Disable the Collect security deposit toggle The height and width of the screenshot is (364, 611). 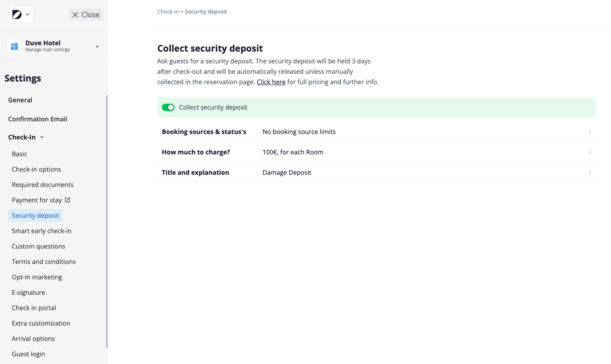(168, 107)
